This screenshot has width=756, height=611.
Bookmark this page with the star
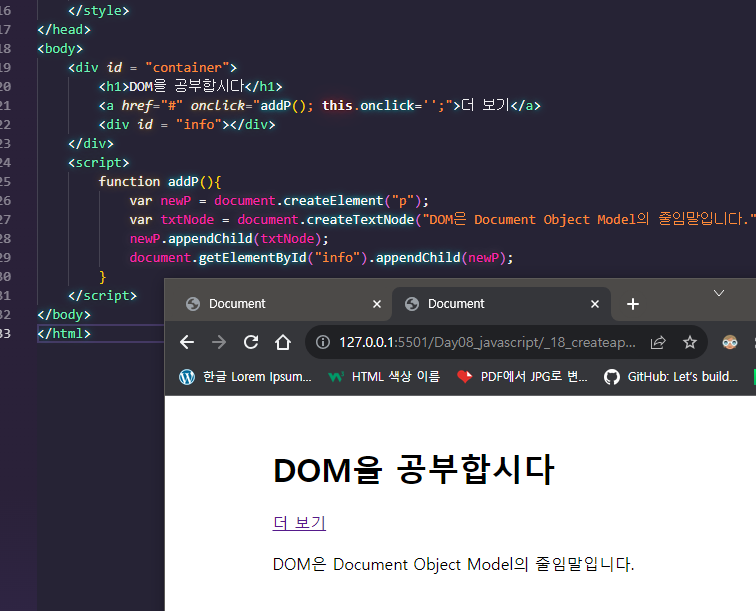[690, 342]
